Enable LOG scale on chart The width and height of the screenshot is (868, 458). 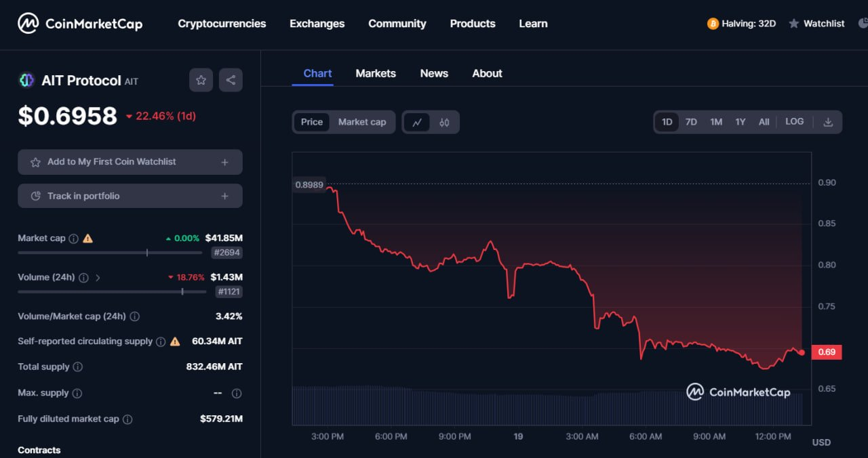coord(794,122)
